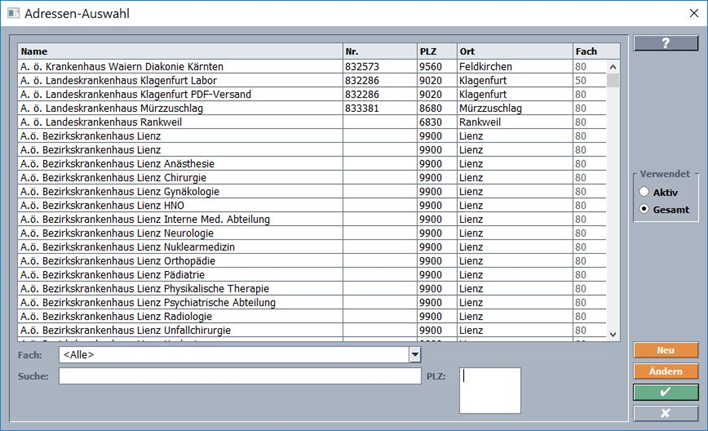Close the Adressen-Auswahl window

[x=694, y=13]
